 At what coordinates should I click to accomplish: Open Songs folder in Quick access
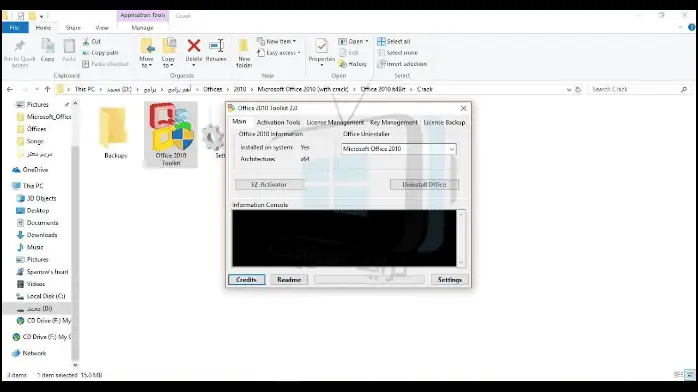(35, 141)
